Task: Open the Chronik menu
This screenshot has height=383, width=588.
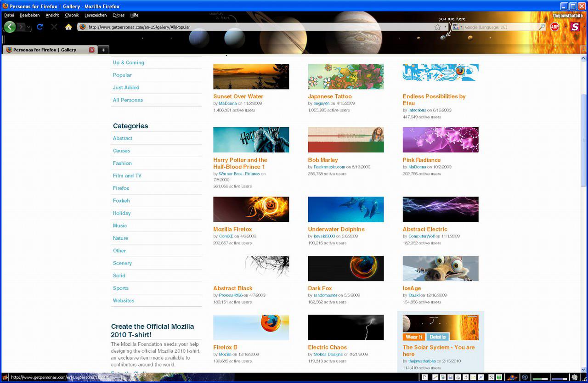Action: coord(72,15)
